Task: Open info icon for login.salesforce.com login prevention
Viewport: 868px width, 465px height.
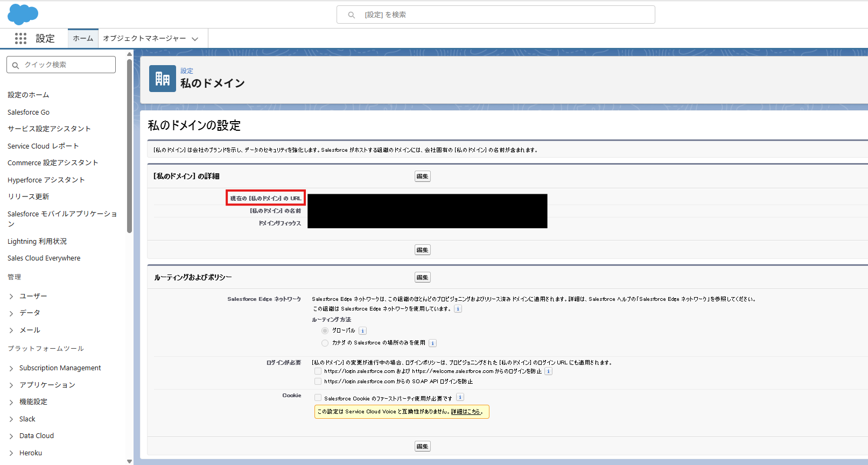Action: [548, 371]
